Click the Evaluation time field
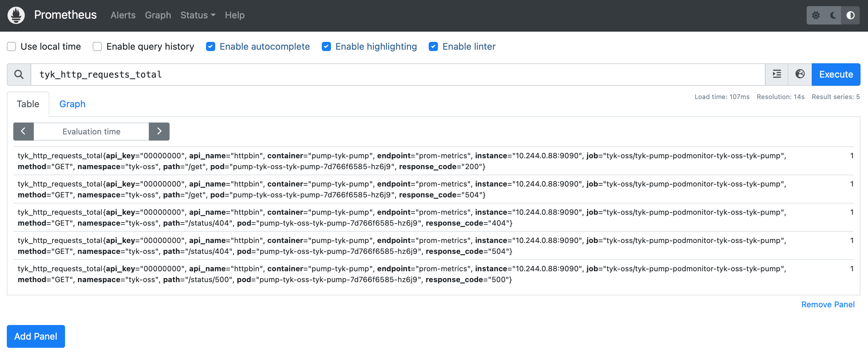 click(91, 131)
